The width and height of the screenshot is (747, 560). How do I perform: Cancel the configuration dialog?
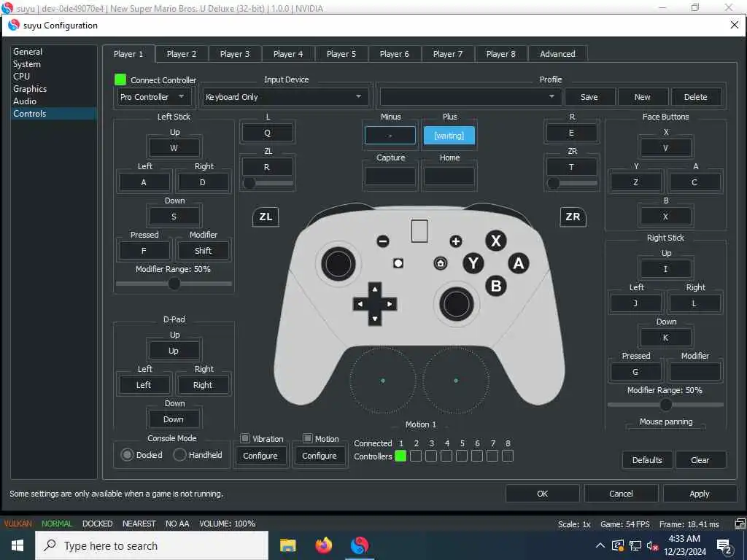621,494
